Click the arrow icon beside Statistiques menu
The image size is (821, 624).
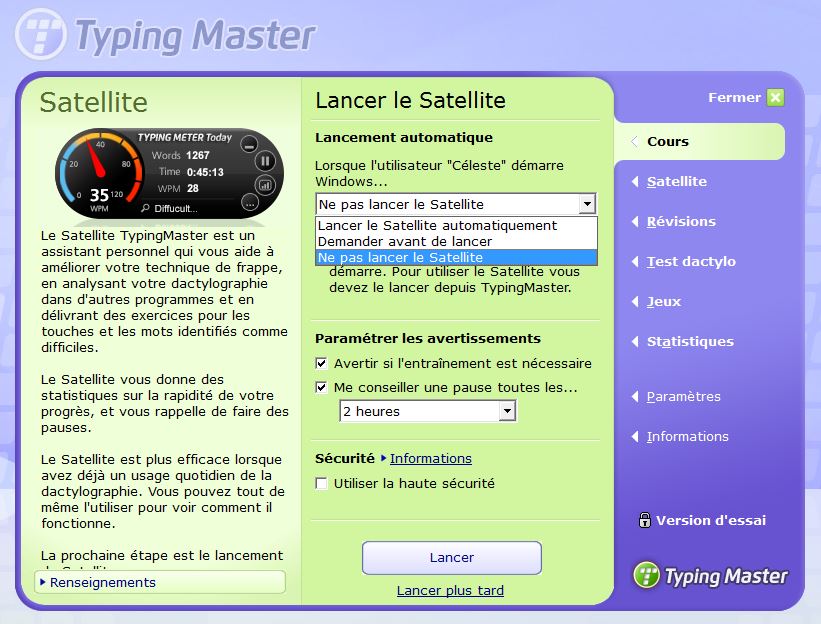point(635,341)
